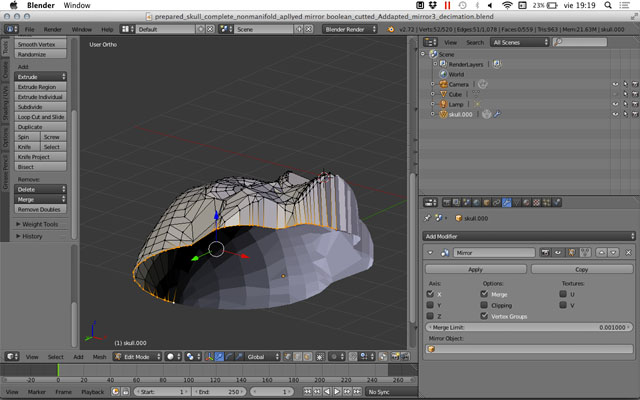Screen dimensions: 640x400
Task: Enable the V texture checkbox
Action: (x=563, y=305)
